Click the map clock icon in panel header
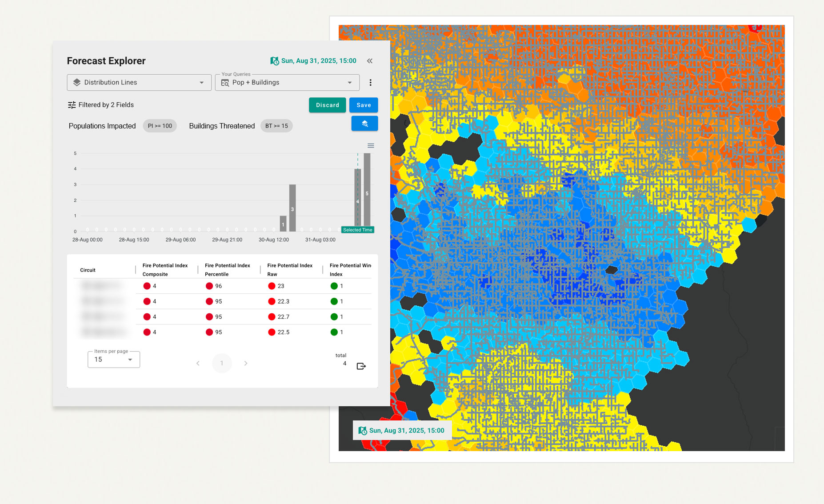This screenshot has width=824, height=504. 275,61
